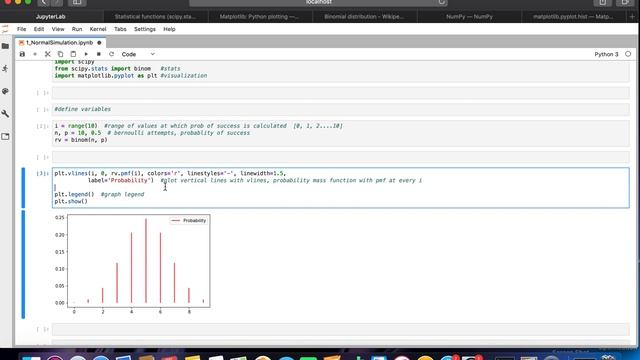Click the JupyterLab logo icon
The height and width of the screenshot is (360, 640).
[x=5, y=29]
